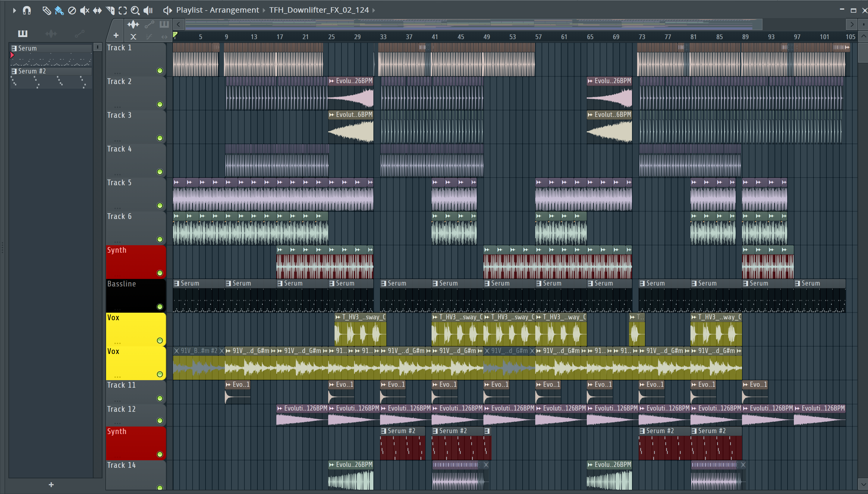This screenshot has height=494, width=868.
Task: Click bar 33 on the timeline ruler
Action: point(383,37)
